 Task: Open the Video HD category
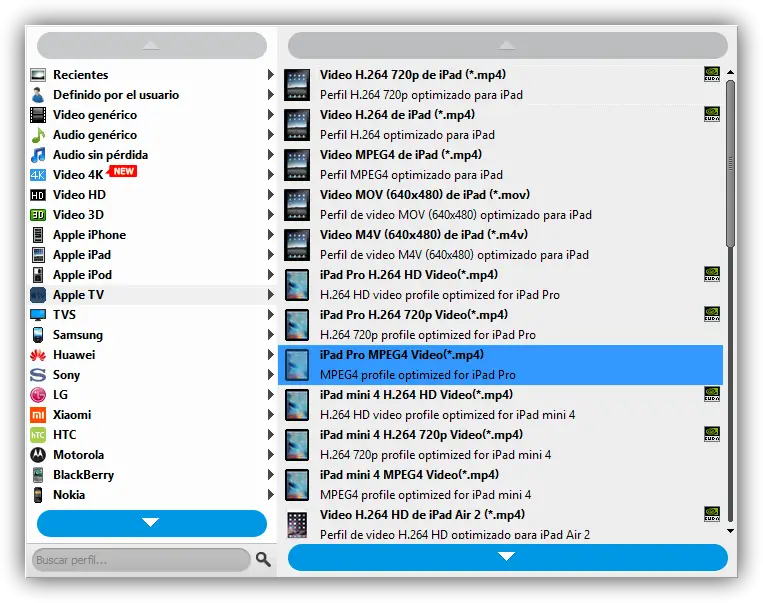point(152,195)
